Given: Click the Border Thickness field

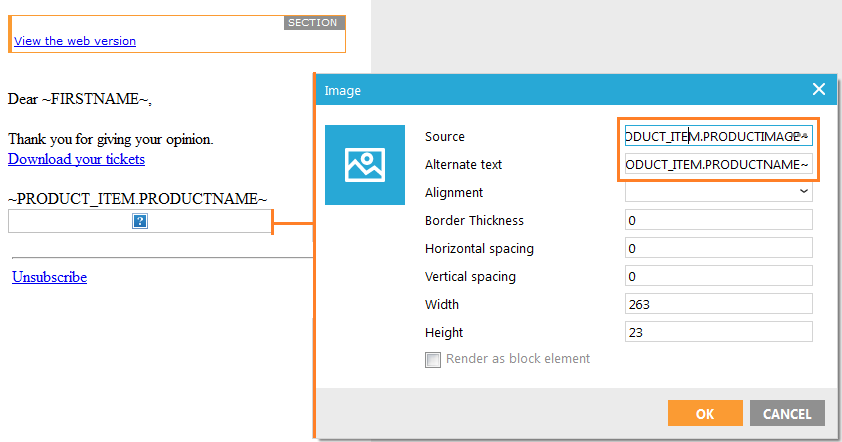Looking at the screenshot, I should pos(717,220).
